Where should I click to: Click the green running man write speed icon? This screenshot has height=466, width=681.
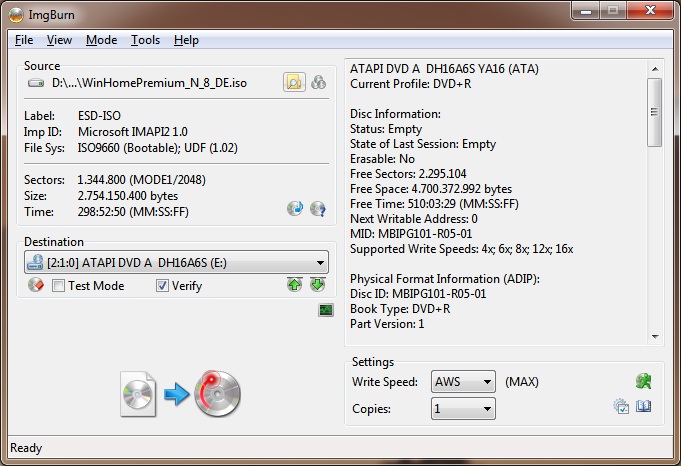(x=643, y=381)
